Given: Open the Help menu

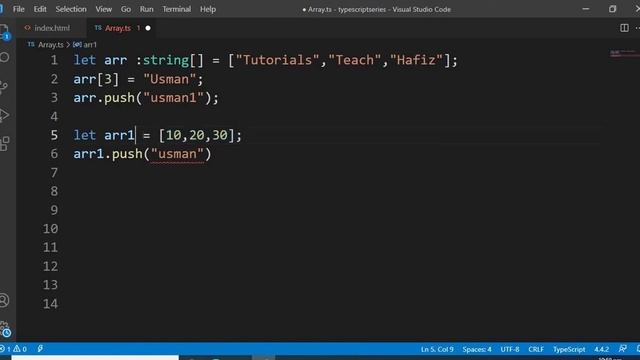Looking at the screenshot, I should point(208,9).
